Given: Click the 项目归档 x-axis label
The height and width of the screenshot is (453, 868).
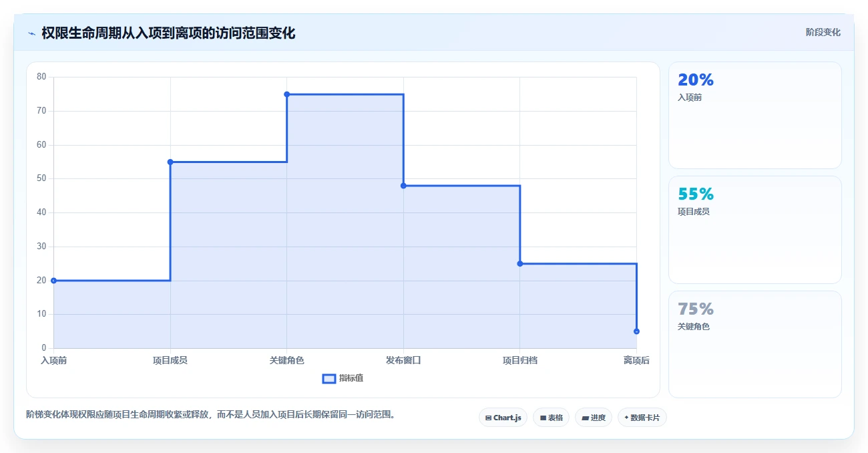Looking at the screenshot, I should [x=520, y=360].
